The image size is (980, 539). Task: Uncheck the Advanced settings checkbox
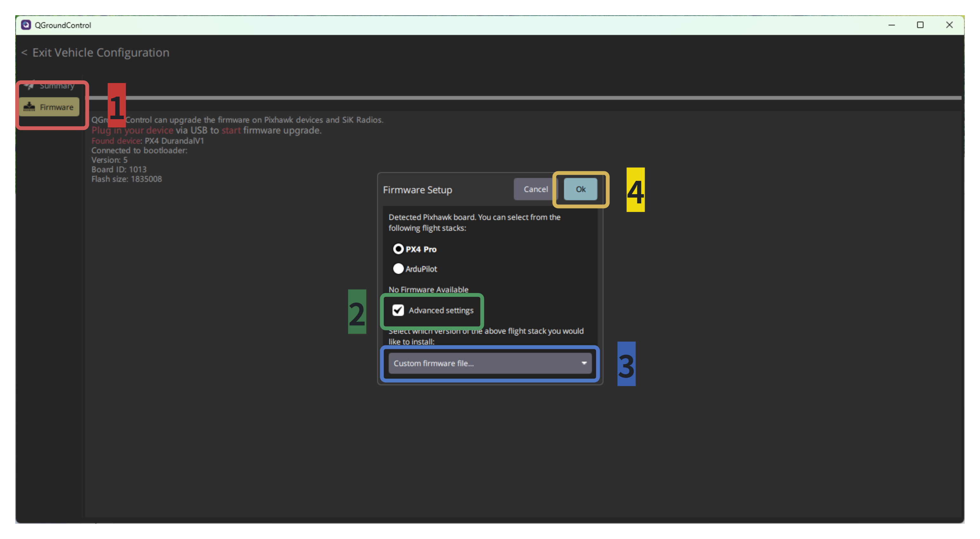(398, 310)
